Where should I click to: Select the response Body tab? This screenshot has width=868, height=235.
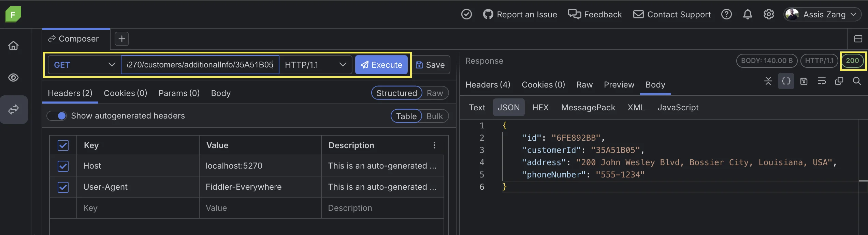tap(655, 85)
